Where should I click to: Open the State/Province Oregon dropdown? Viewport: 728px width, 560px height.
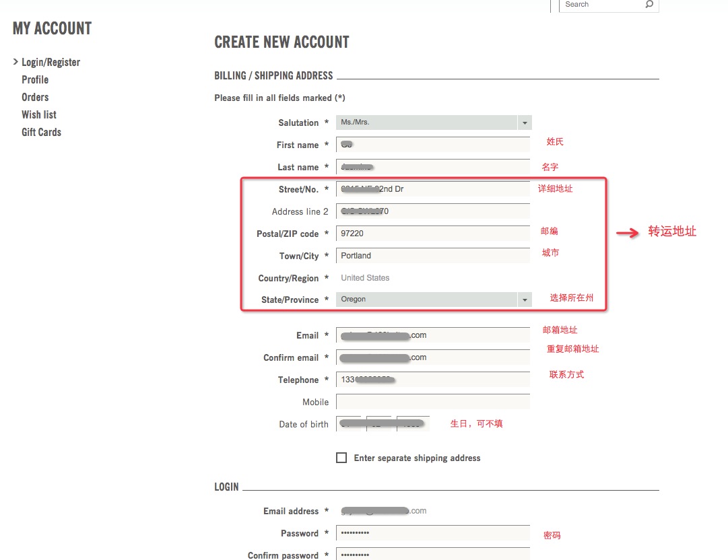click(434, 300)
